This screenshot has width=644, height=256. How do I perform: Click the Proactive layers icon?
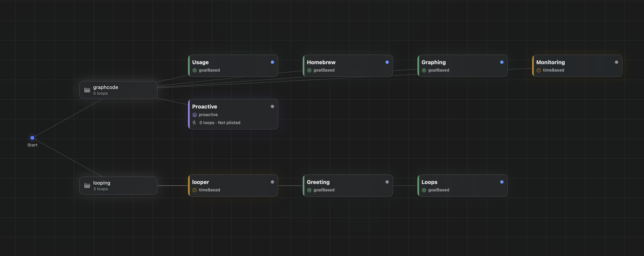coord(195,115)
